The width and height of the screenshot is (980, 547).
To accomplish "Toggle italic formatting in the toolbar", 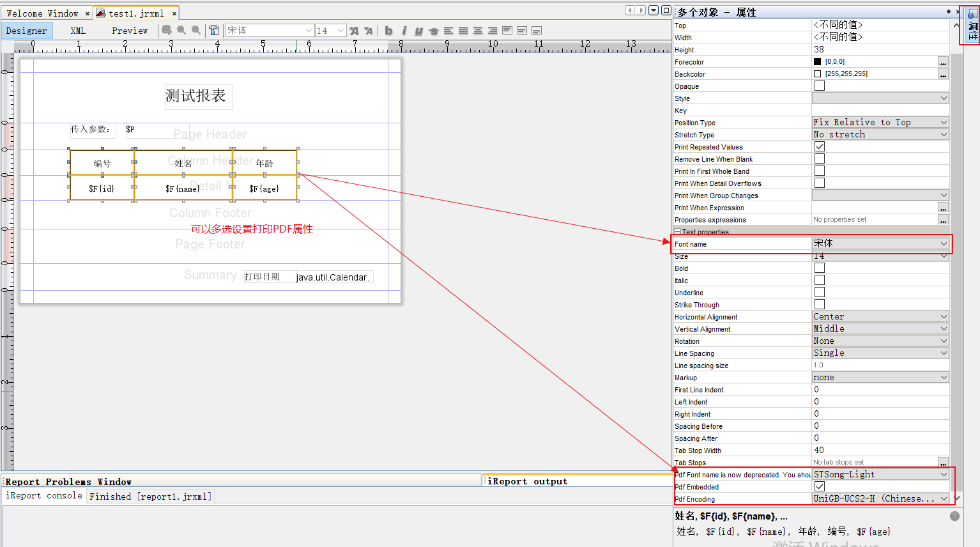I will pos(404,31).
